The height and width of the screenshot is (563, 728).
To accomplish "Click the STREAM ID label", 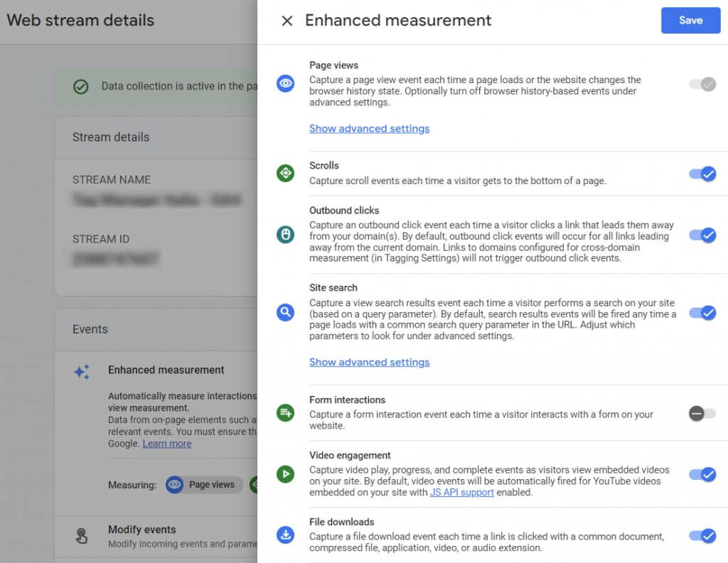I will [x=101, y=239].
